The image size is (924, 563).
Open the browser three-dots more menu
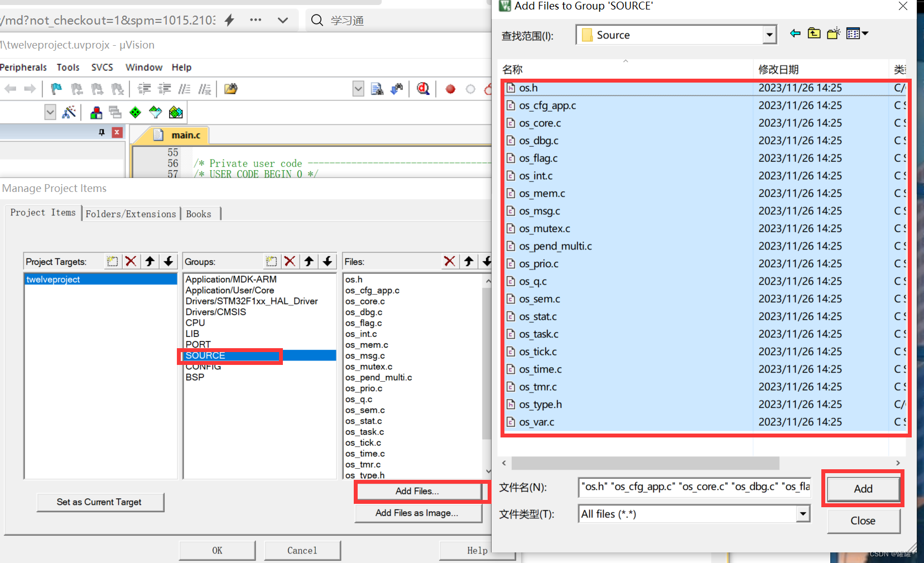[256, 20]
